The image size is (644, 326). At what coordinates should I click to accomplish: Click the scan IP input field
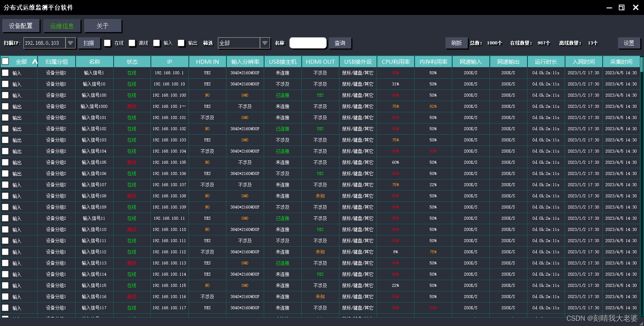[x=45, y=43]
